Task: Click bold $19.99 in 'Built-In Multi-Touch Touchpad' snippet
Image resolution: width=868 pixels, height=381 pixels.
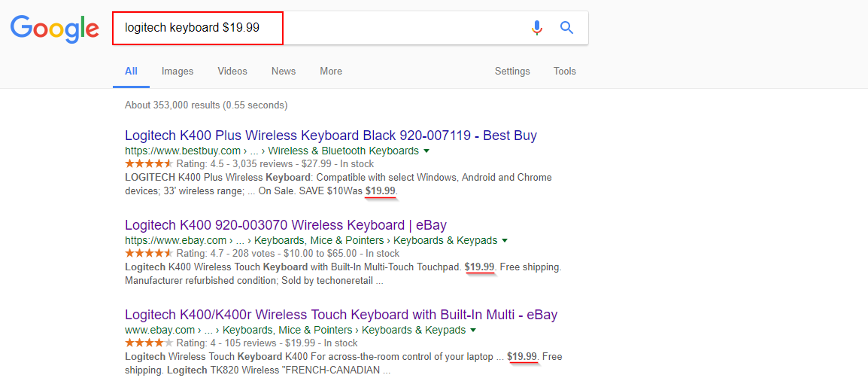Action: coord(479,267)
